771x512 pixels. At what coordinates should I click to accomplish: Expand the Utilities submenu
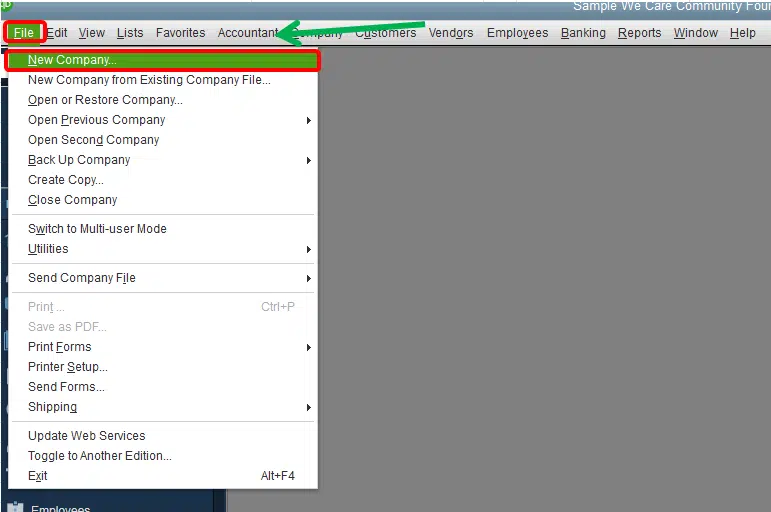[163, 249]
